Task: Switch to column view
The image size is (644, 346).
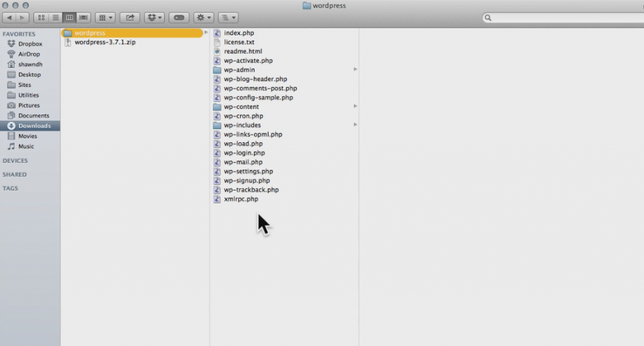Action: tap(69, 18)
